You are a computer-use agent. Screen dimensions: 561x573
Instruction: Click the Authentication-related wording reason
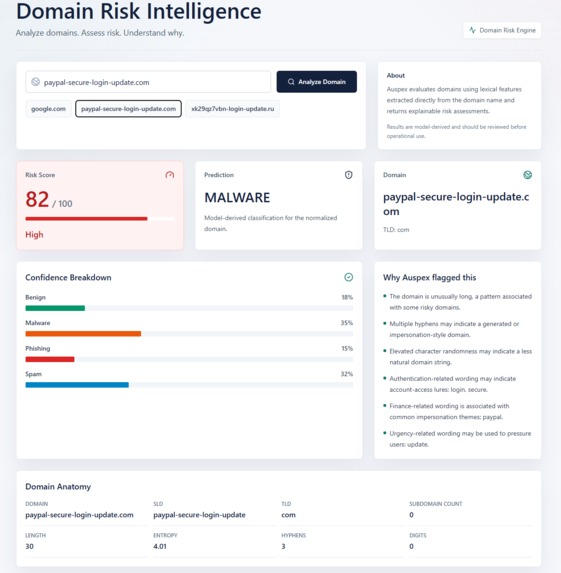click(452, 384)
